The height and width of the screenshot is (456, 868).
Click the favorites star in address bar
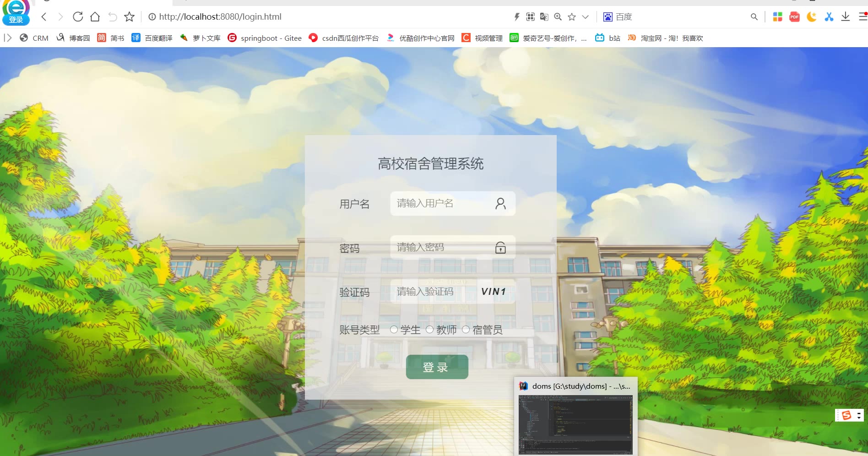[x=572, y=17]
